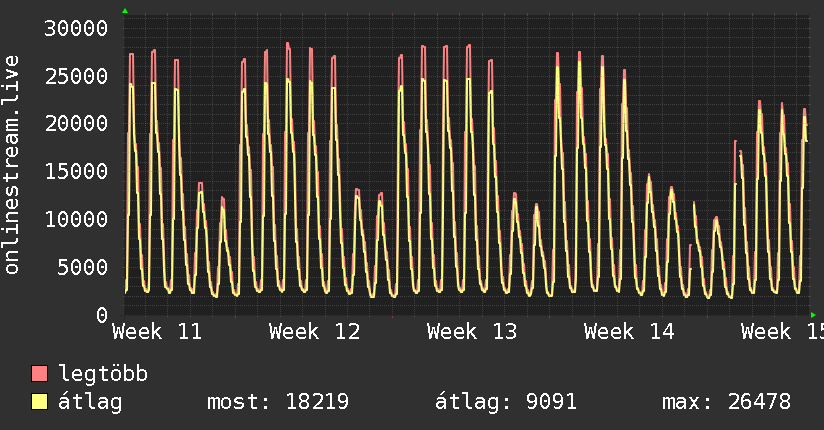The width and height of the screenshot is (824, 430).
Task: Click the yellow átlag legend swatch
Action: [x=39, y=402]
